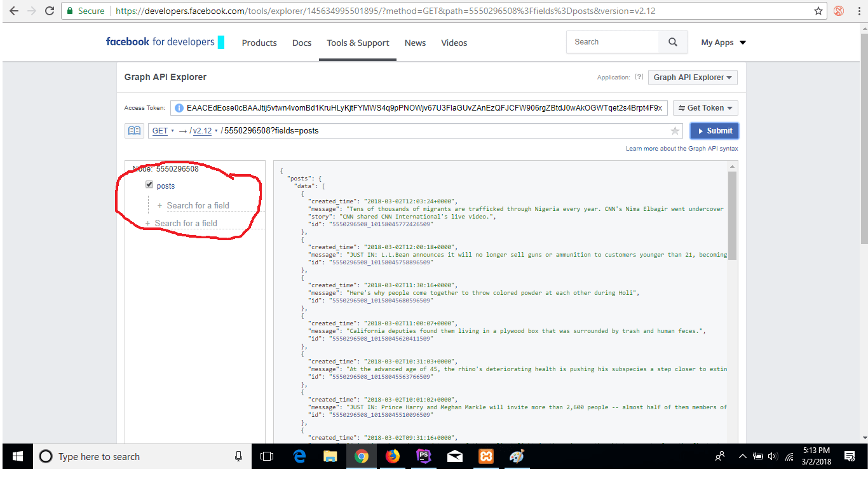
Task: Toggle the notifications icon in system tray
Action: pos(849,456)
